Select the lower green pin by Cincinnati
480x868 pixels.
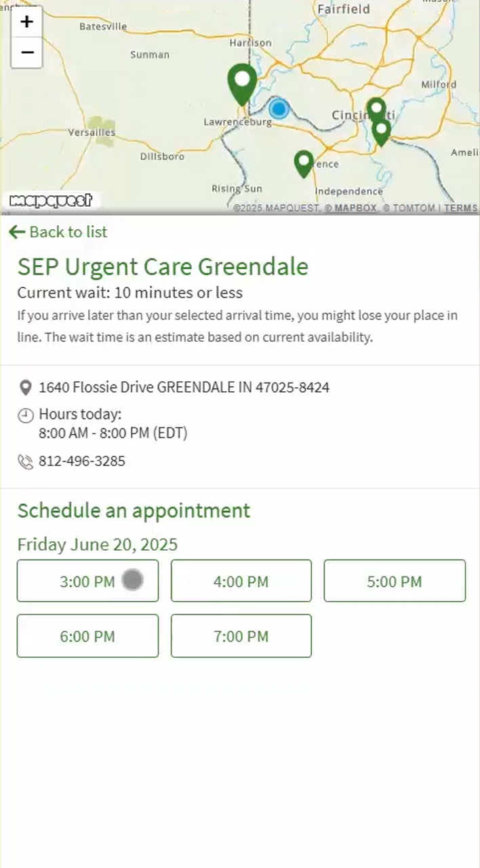pyautogui.click(x=381, y=131)
